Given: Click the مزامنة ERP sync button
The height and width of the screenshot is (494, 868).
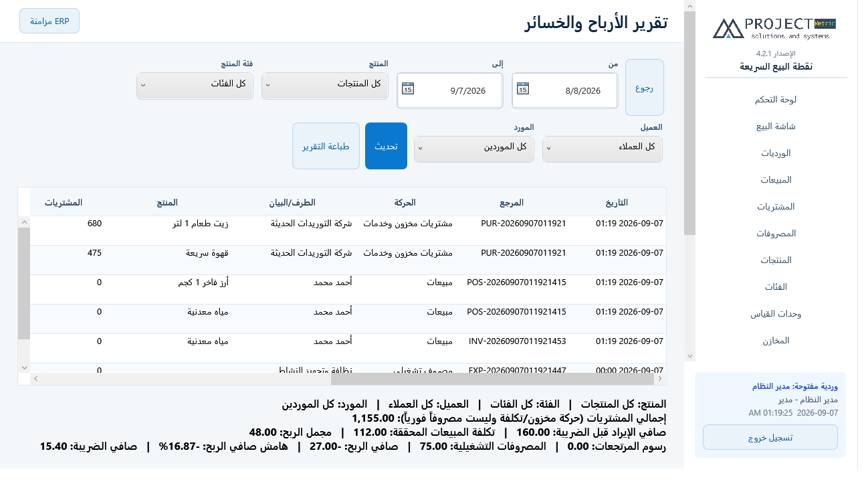Looking at the screenshot, I should tap(49, 21).
